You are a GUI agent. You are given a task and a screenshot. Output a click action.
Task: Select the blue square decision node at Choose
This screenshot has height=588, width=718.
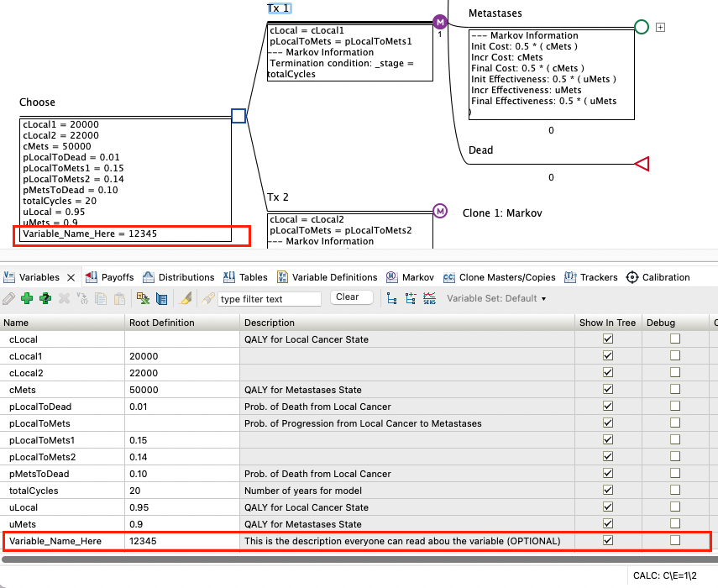238,116
